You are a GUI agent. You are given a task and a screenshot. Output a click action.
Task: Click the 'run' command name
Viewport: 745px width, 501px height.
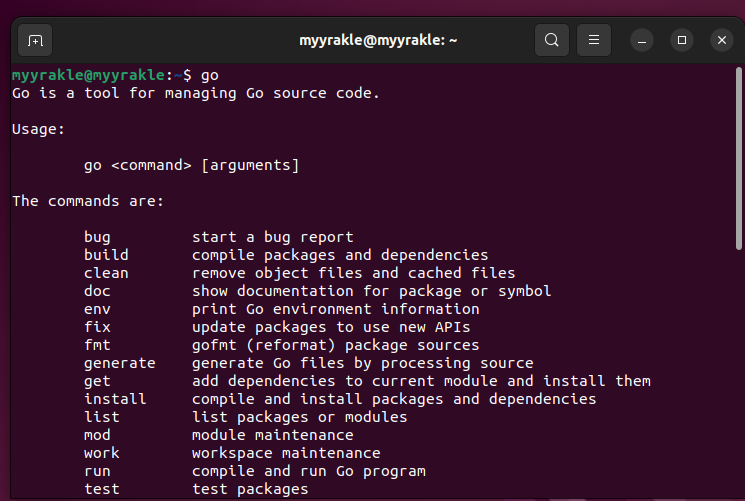pos(97,471)
